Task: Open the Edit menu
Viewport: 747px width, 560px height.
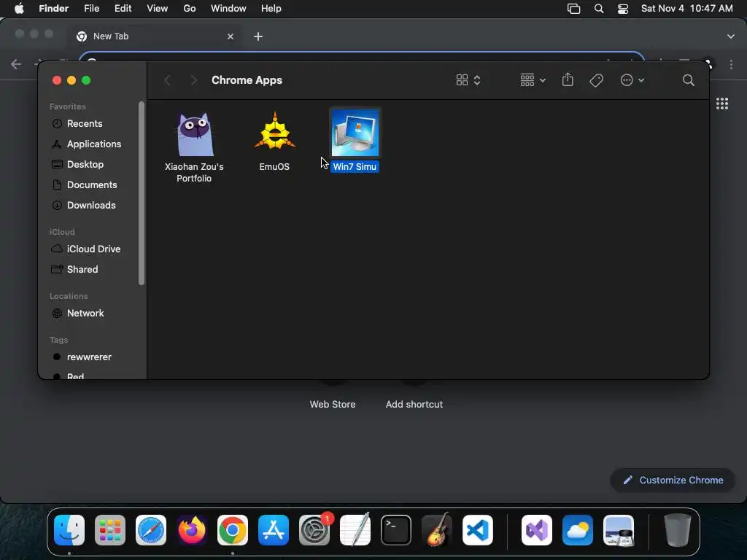Action: [123, 9]
